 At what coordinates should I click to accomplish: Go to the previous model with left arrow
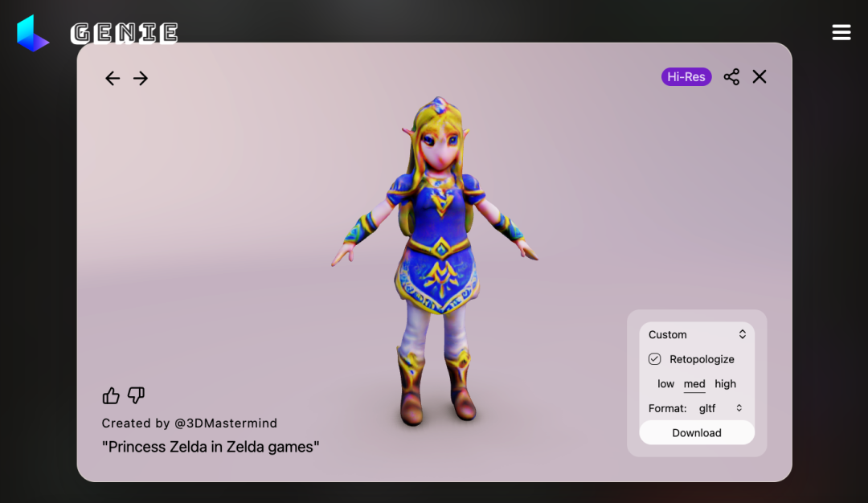tap(113, 78)
